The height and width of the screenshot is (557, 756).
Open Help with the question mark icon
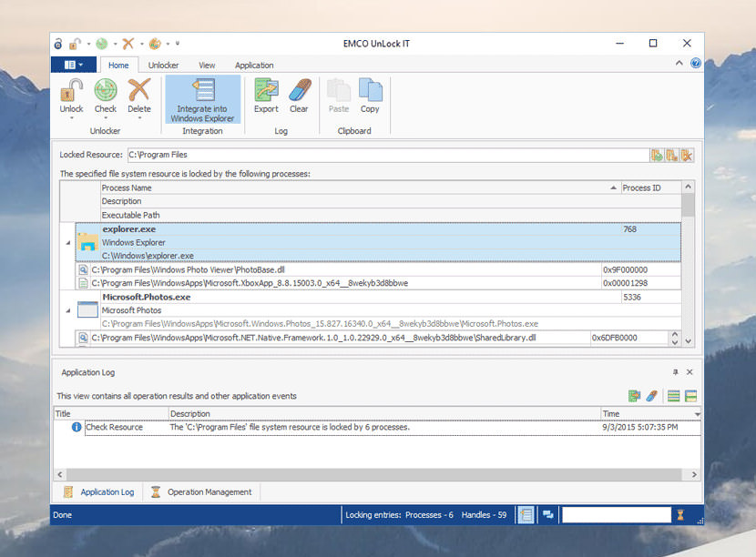click(695, 63)
